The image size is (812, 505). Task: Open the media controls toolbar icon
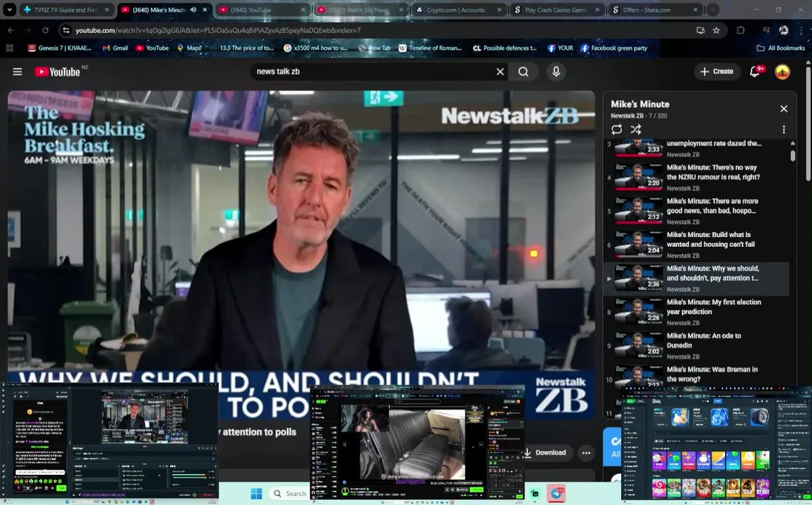pos(767,31)
